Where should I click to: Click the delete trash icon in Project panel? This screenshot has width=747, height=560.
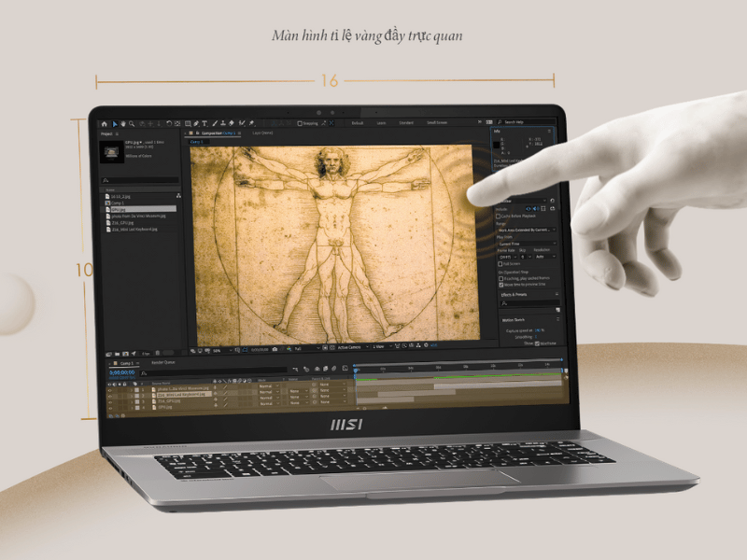tap(158, 353)
